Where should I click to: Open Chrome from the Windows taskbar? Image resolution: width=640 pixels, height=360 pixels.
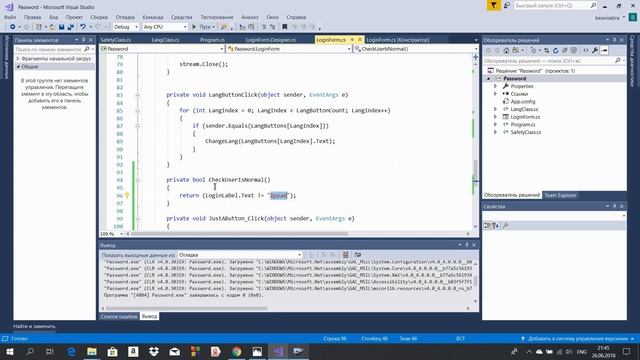point(236,351)
